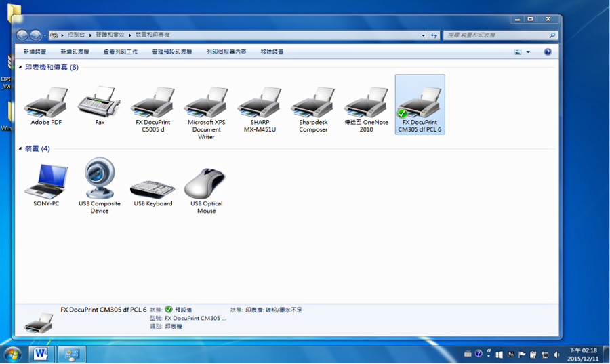Open the view options dropdown arrow
Viewport: 610px width, 364px height.
528,52
